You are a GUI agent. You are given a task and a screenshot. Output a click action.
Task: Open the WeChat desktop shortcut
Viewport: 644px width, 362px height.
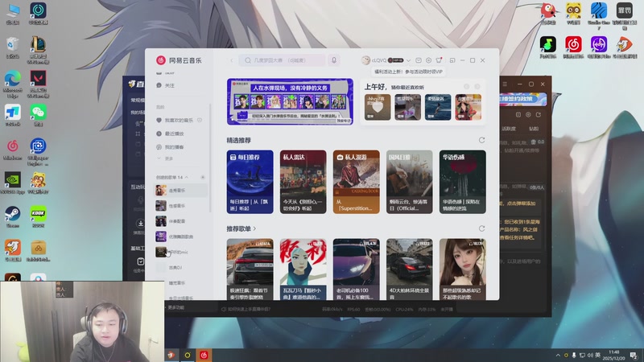point(38,115)
